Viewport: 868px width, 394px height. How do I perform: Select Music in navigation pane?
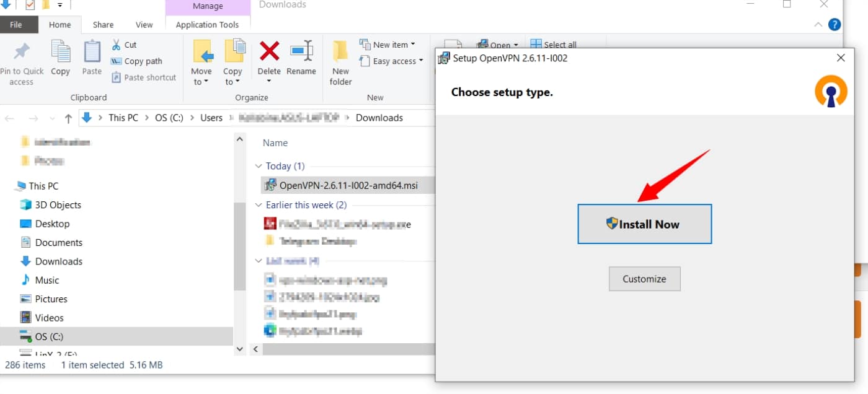click(47, 280)
